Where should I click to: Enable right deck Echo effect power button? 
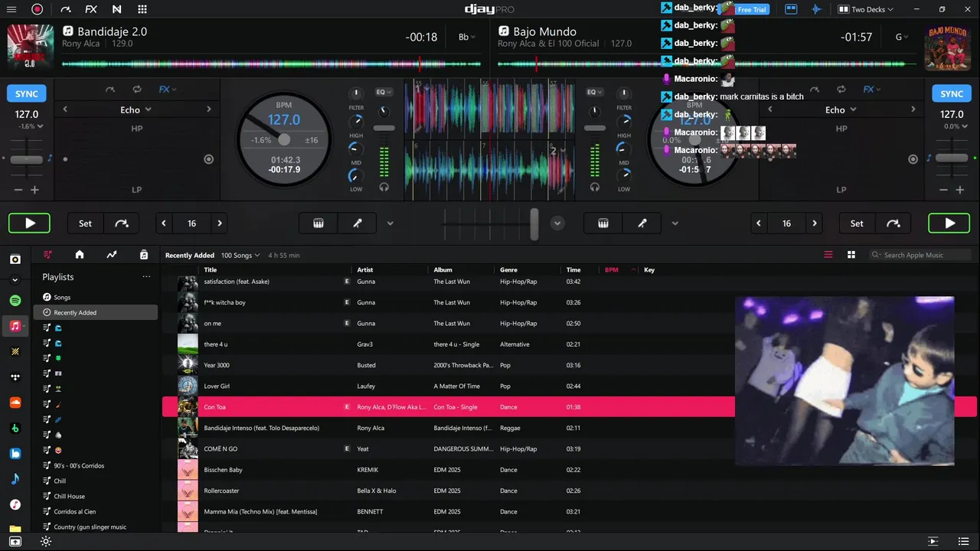click(913, 159)
